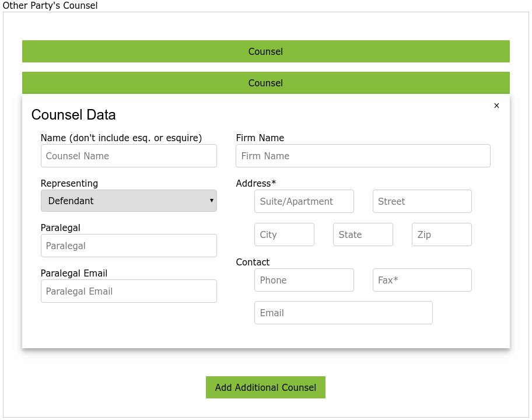Close the Counsel Data panel
The image size is (532, 420).
point(496,106)
